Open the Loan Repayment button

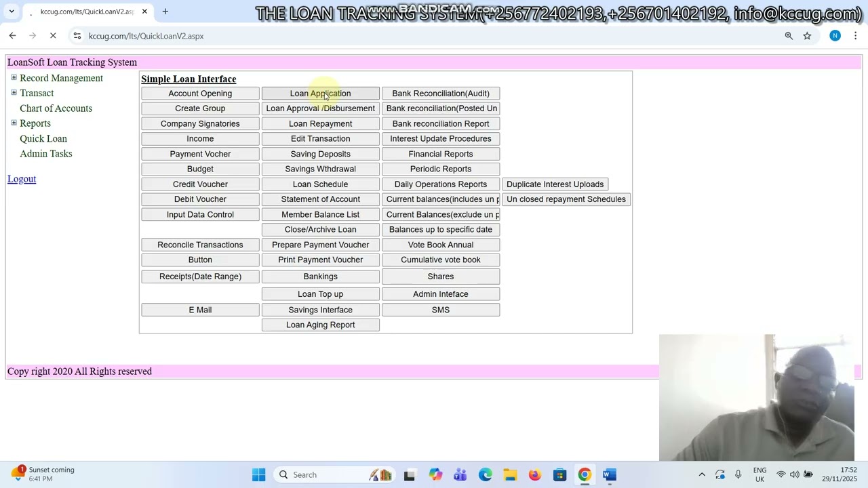(320, 124)
